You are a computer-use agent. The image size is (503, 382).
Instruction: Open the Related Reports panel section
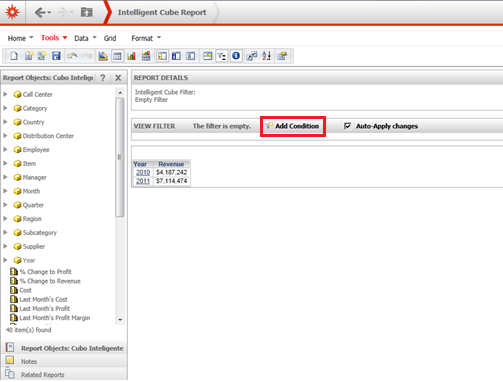pyautogui.click(x=64, y=375)
